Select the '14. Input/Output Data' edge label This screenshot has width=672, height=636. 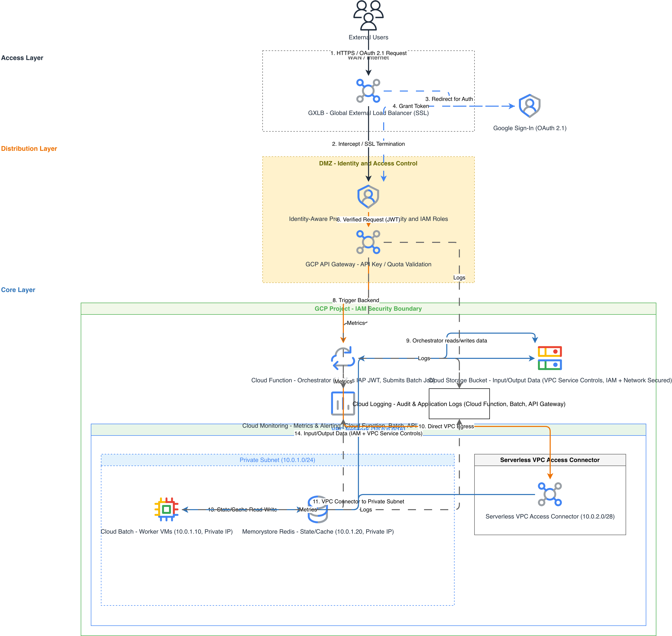pyautogui.click(x=358, y=433)
